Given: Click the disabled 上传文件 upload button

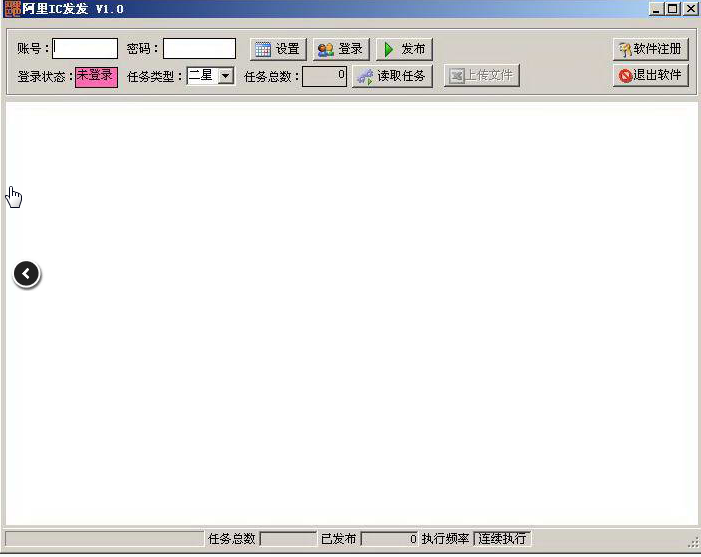Looking at the screenshot, I should (481, 76).
